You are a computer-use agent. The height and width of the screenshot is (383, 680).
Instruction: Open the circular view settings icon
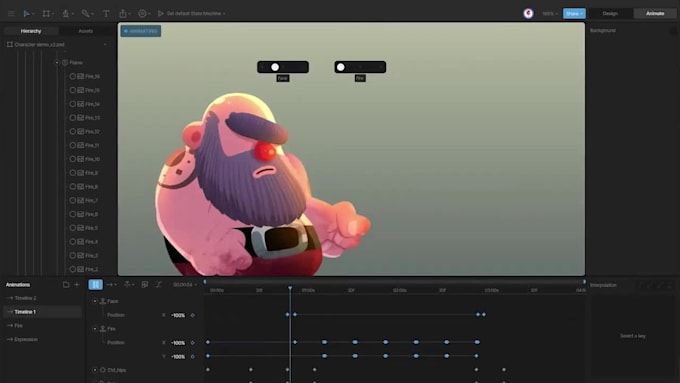(142, 13)
